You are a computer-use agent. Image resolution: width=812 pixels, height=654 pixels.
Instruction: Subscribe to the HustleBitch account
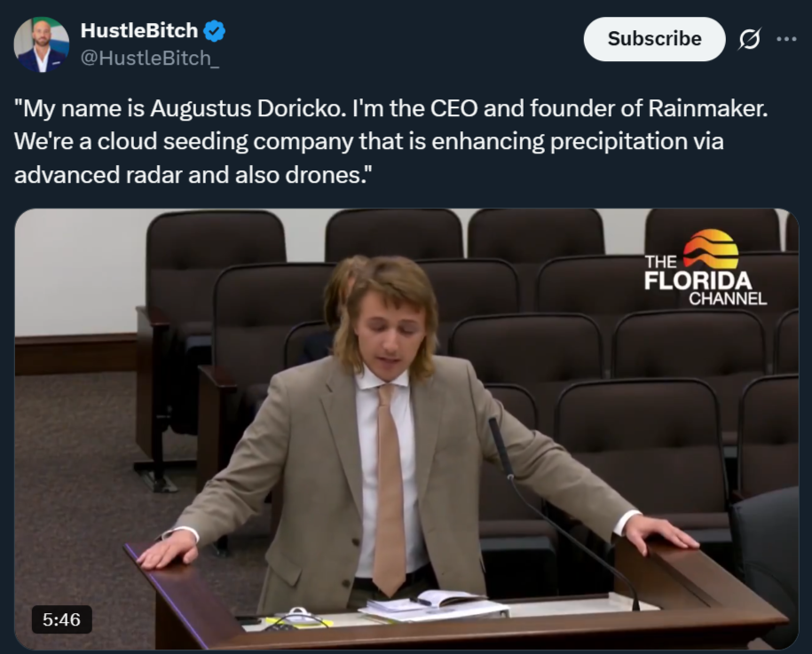point(654,39)
